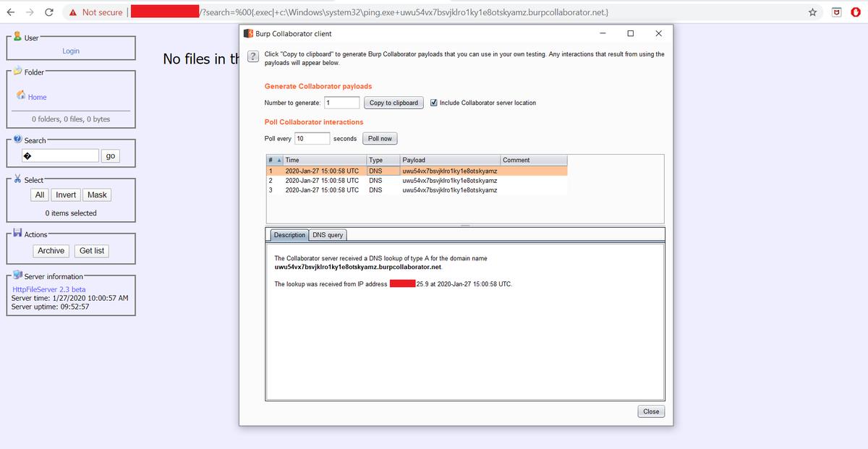The width and height of the screenshot is (868, 449).
Task: Go back with browser back arrow
Action: tap(11, 12)
